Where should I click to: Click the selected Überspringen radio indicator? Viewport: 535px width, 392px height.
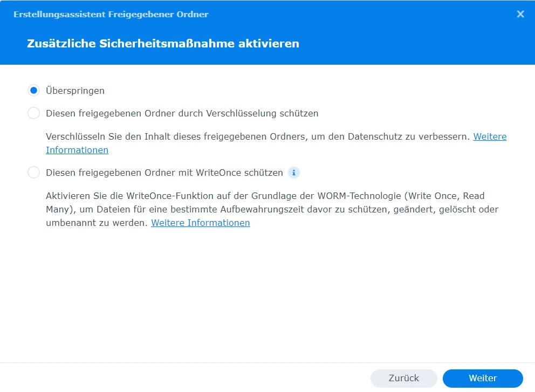tap(33, 91)
